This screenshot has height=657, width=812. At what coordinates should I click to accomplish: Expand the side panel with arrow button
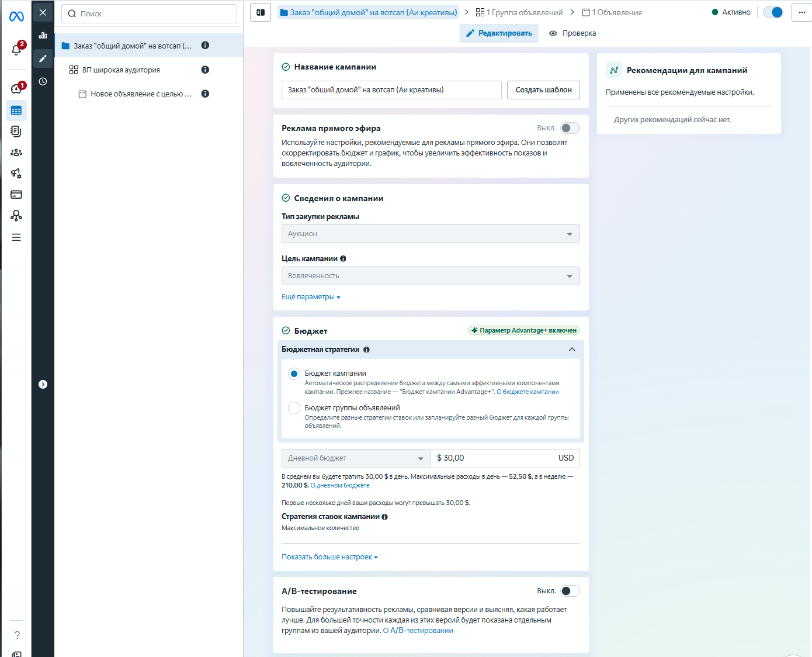point(43,384)
